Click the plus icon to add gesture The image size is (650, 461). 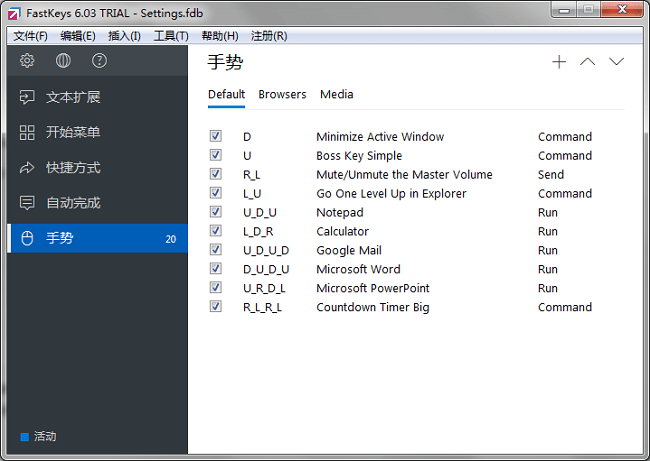tap(559, 62)
